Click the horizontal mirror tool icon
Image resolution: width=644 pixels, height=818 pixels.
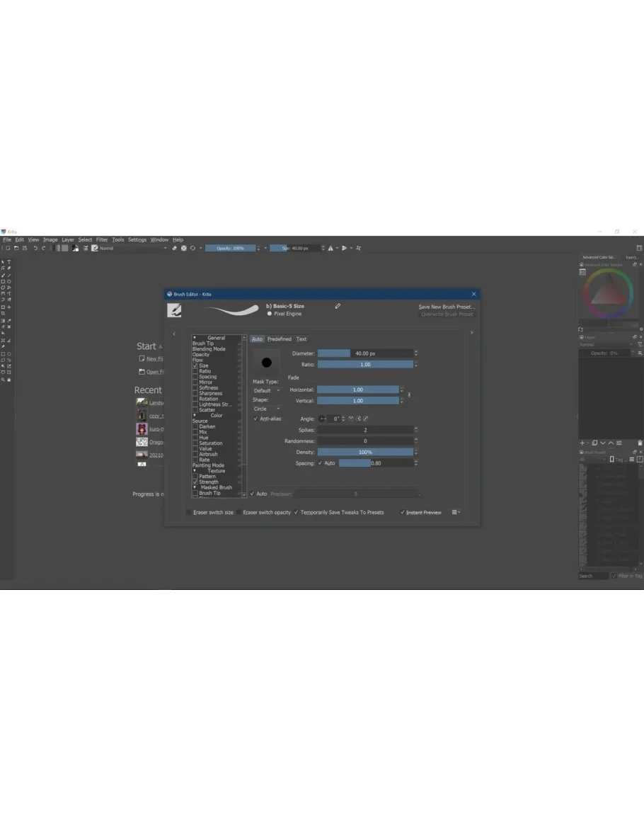330,248
